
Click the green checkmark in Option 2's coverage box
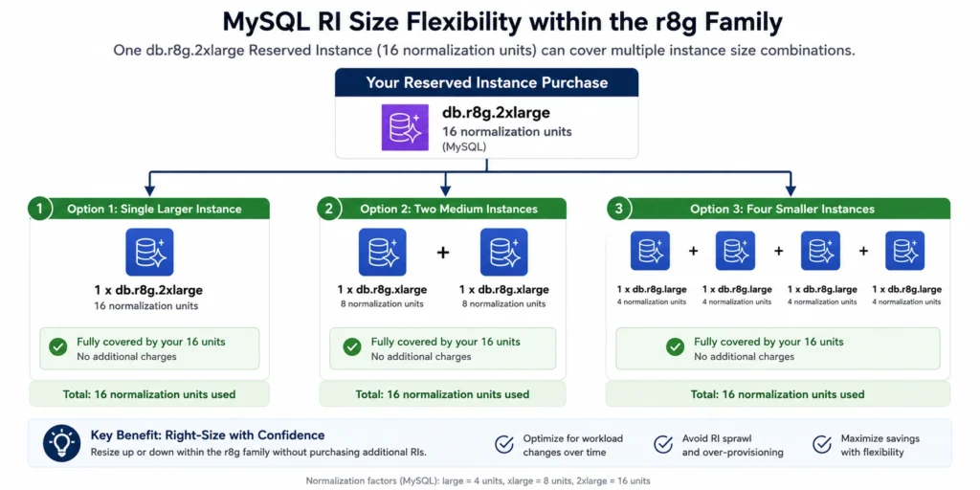click(x=352, y=347)
